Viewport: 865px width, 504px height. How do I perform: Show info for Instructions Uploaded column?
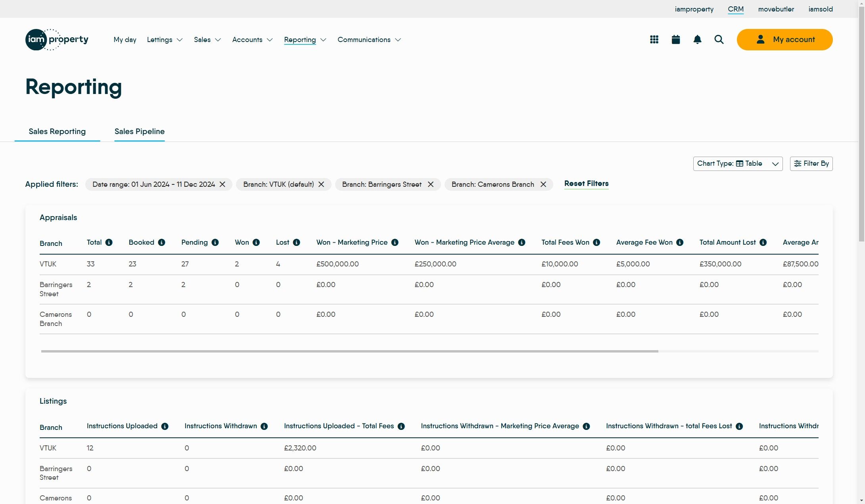(165, 426)
